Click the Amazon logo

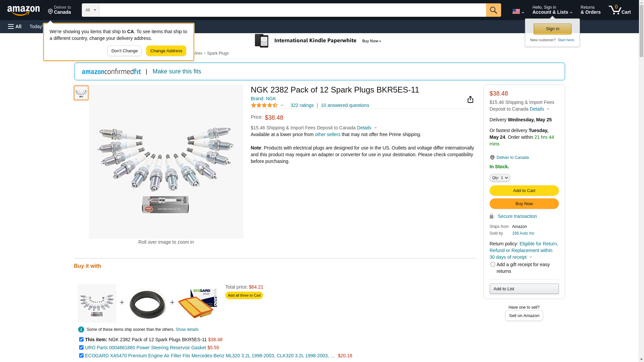(x=23, y=11)
